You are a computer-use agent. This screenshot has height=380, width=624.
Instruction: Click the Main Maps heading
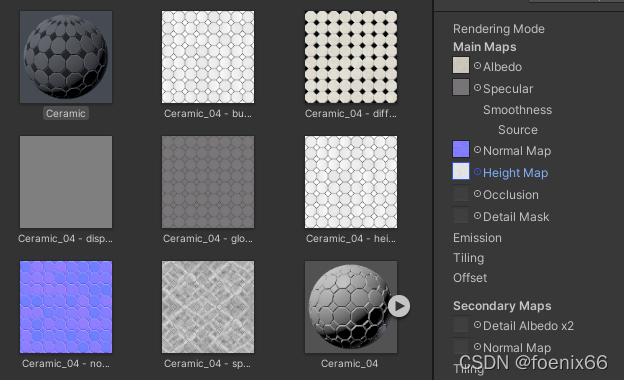coord(484,47)
